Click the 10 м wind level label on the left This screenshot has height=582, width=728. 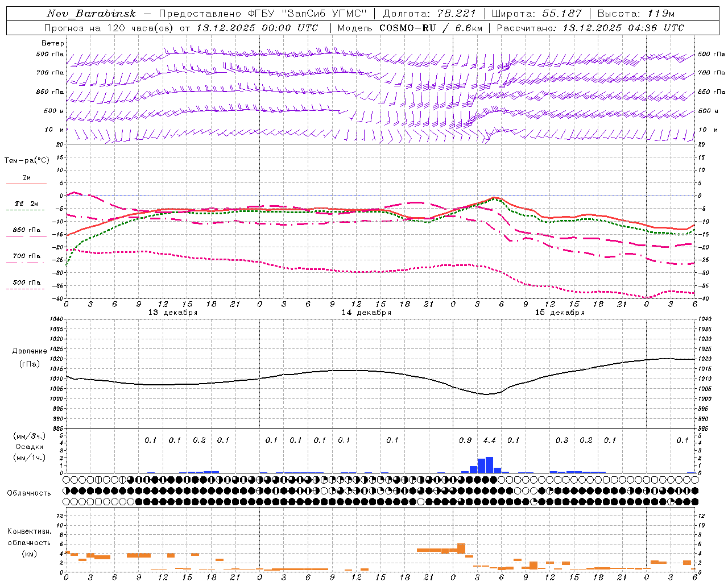click(x=55, y=130)
